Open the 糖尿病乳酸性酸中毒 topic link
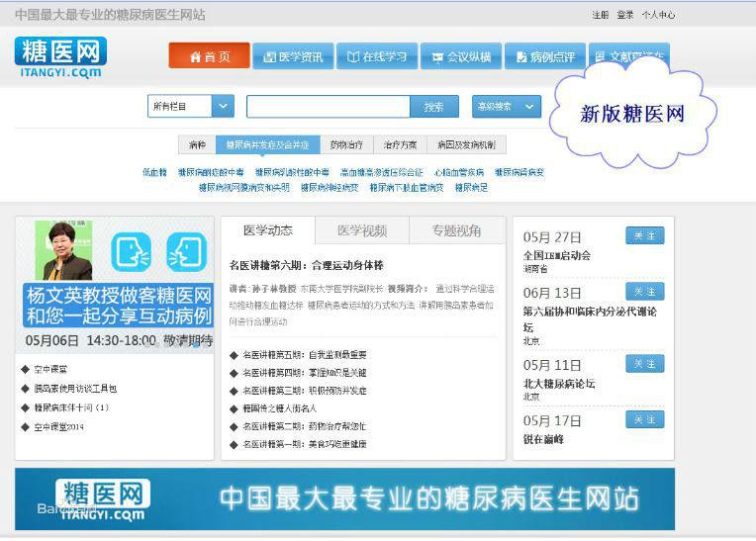 pyautogui.click(x=292, y=172)
